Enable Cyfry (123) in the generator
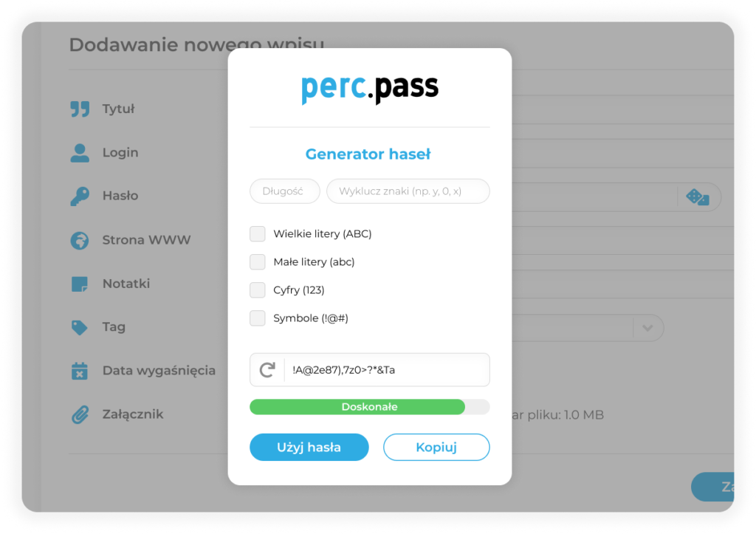This screenshot has height=534, width=756. 257,290
